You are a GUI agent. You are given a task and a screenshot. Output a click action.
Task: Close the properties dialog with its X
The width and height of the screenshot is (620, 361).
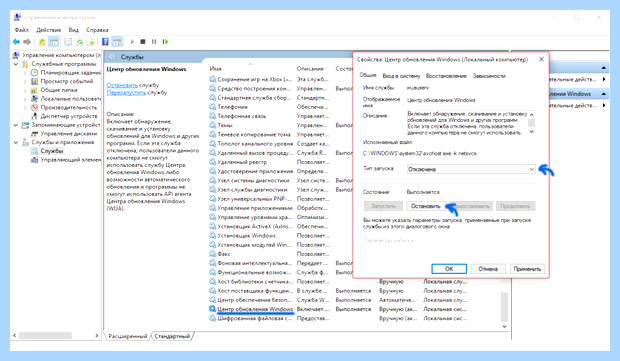(x=541, y=59)
